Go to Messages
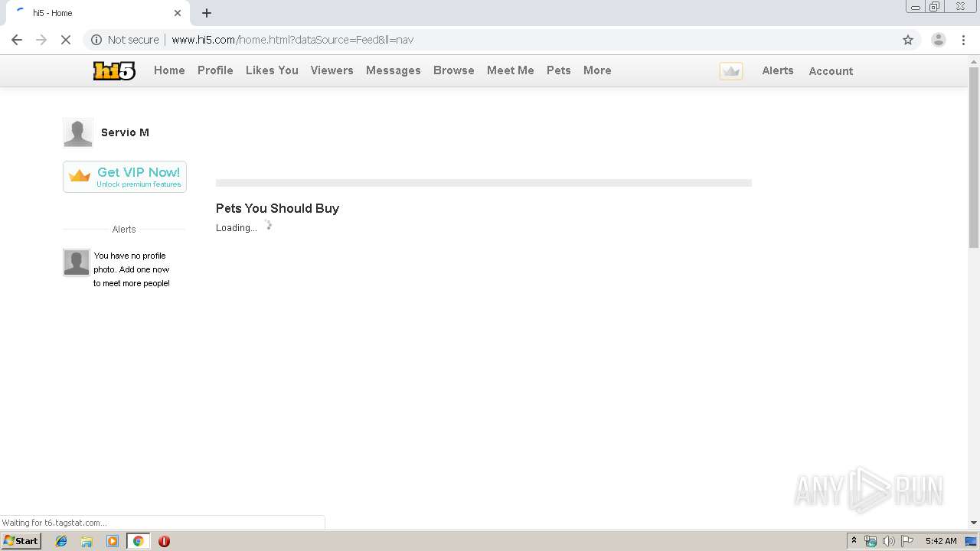 393,70
